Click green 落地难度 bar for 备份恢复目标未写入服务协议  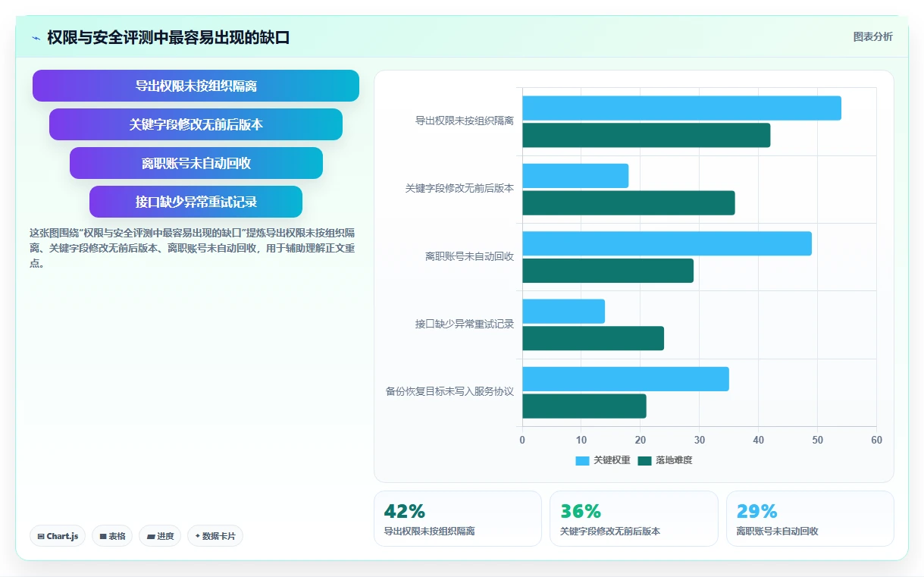point(584,406)
